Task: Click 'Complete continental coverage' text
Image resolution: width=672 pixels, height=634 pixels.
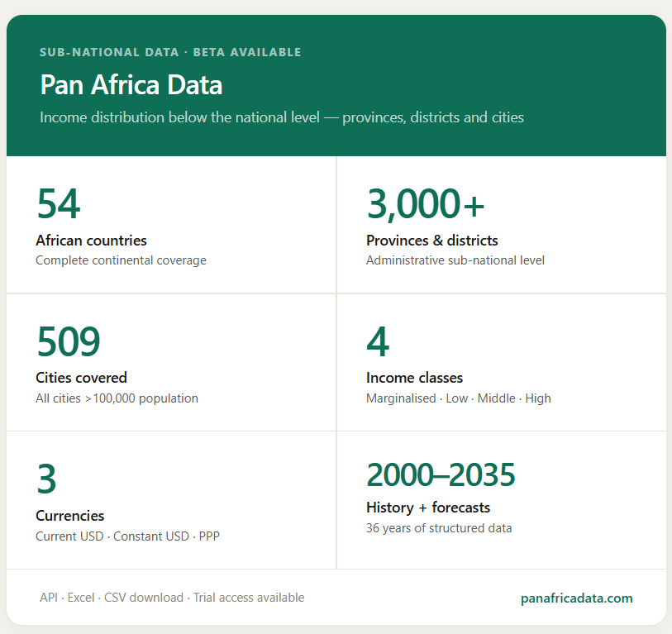Action: 121,260
